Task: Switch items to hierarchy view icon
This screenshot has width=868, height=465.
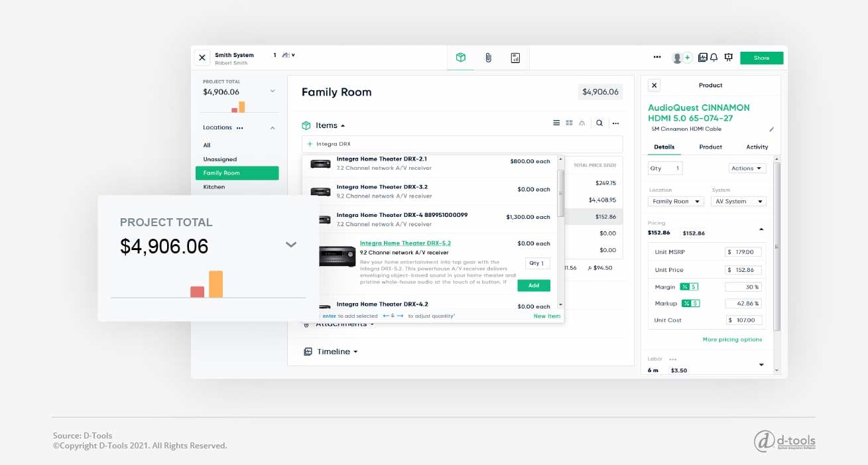Action: tap(582, 123)
